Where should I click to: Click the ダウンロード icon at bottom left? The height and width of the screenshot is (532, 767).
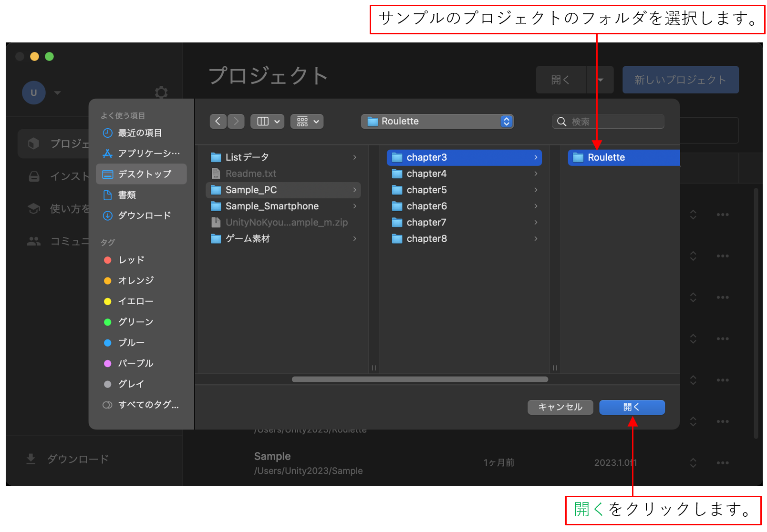point(31,459)
